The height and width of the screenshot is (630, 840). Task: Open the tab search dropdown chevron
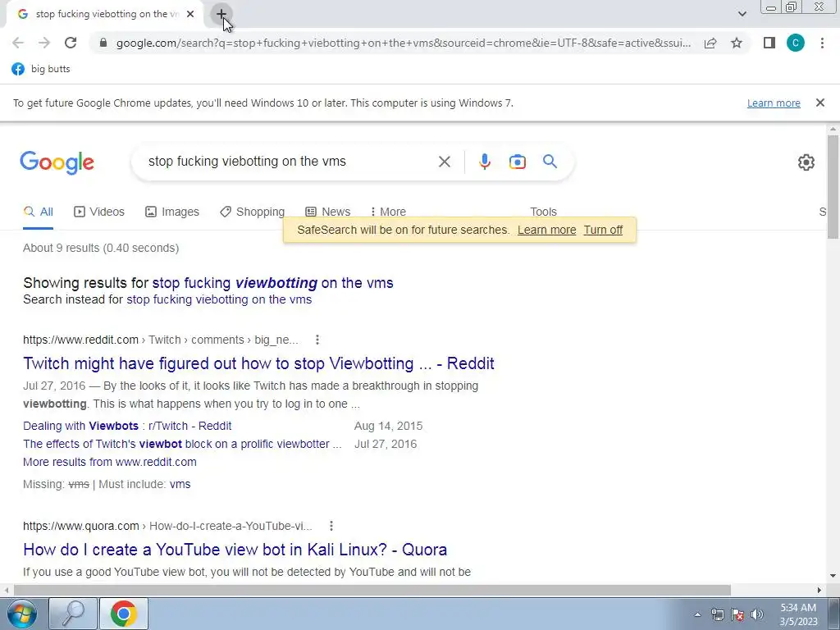pos(742,14)
